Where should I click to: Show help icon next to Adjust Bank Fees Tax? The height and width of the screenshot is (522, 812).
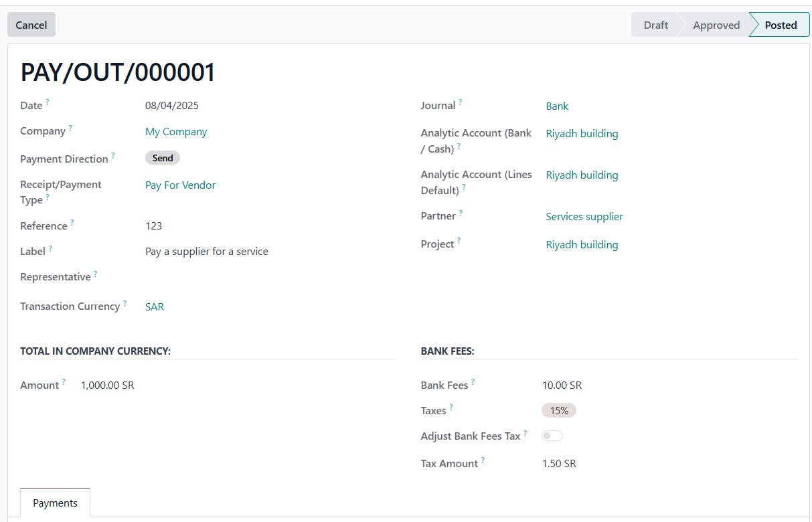coord(525,433)
